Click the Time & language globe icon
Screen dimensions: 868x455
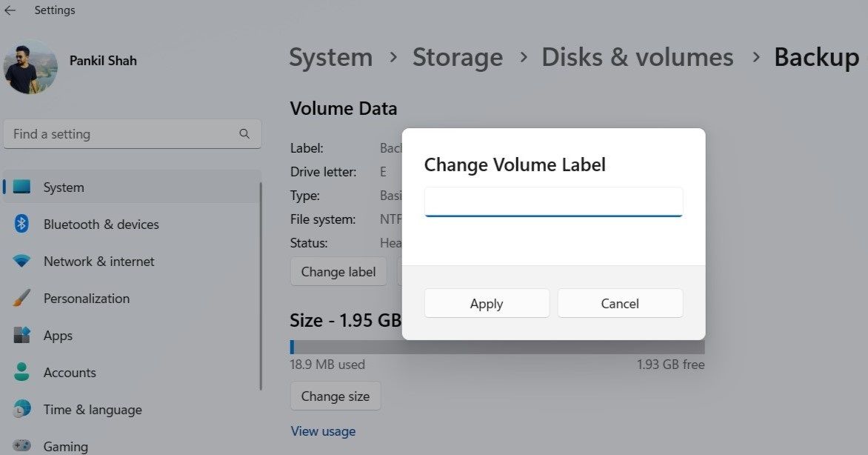(x=21, y=409)
